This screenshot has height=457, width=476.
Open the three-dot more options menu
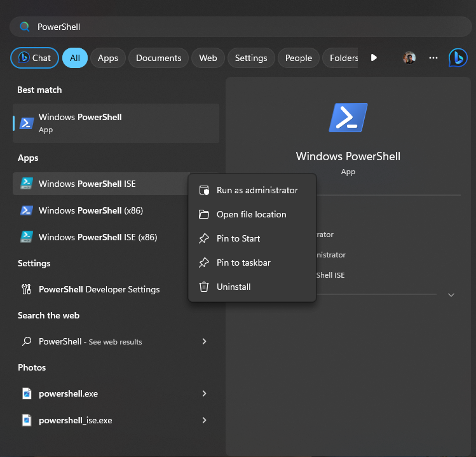(x=433, y=58)
